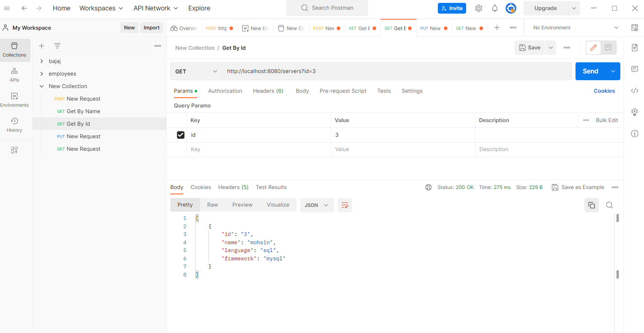Switch to the Authorization tab
This screenshot has width=644, height=333.
tap(225, 91)
